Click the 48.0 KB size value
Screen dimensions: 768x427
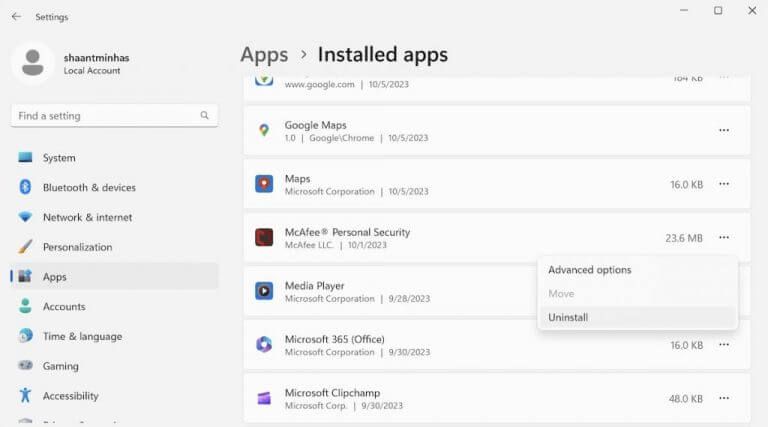[x=686, y=399]
